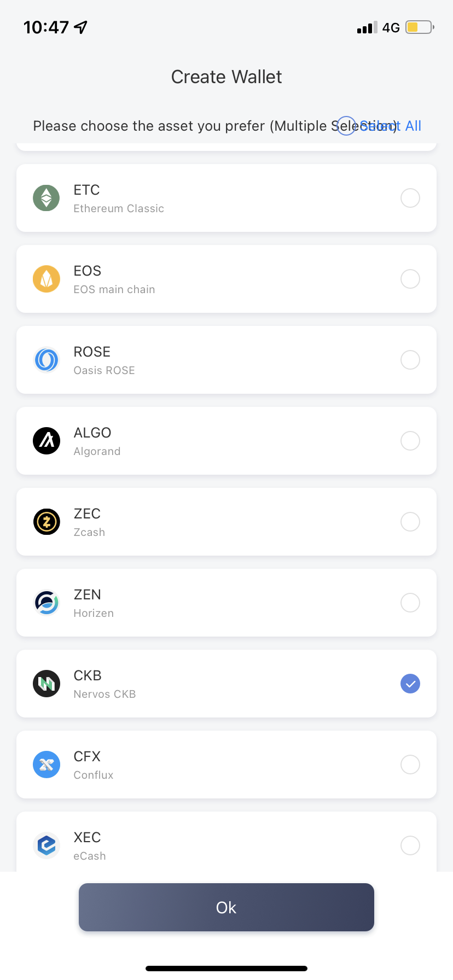
Task: Tap the Zcash coin icon
Action: click(47, 522)
